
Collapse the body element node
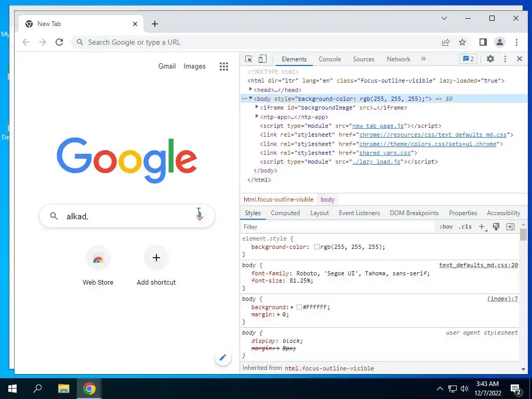tap(250, 98)
